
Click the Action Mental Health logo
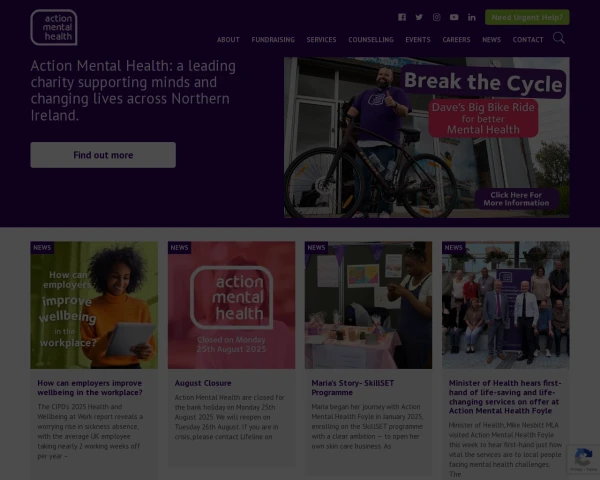point(54,28)
